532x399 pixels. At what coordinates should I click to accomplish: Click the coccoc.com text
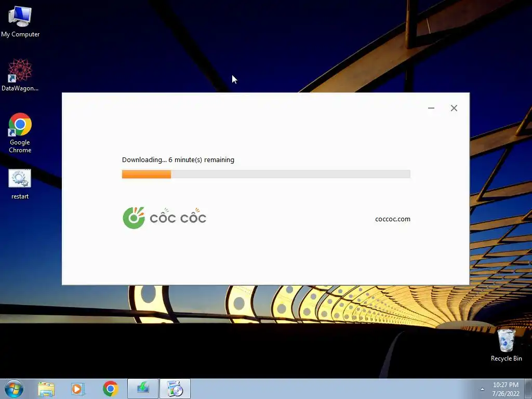[393, 219]
